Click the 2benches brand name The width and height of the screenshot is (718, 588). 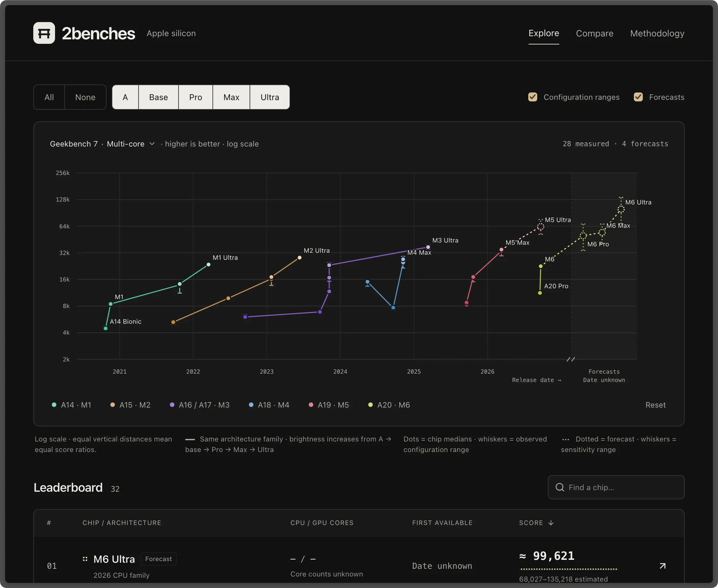tap(98, 33)
